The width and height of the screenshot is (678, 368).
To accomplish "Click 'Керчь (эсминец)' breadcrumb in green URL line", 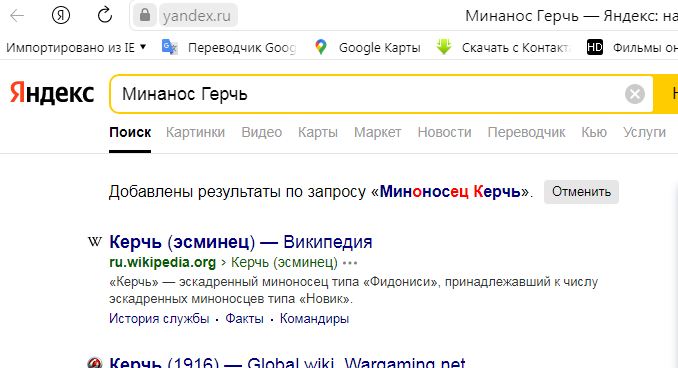I will [x=285, y=262].
